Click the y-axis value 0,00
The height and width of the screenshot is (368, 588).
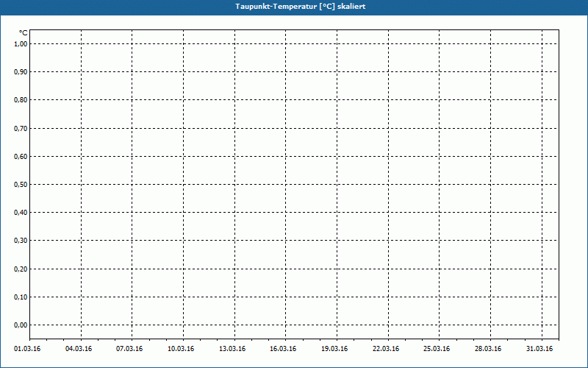21,325
